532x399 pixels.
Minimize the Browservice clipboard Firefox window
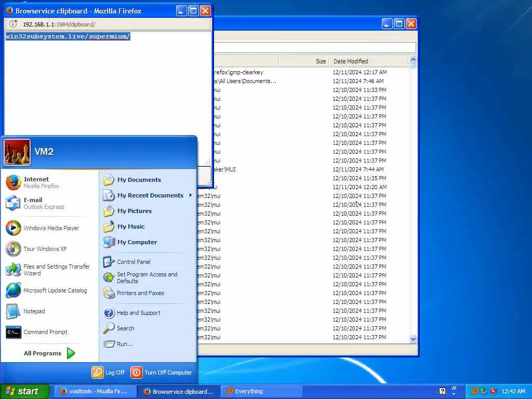[x=181, y=11]
